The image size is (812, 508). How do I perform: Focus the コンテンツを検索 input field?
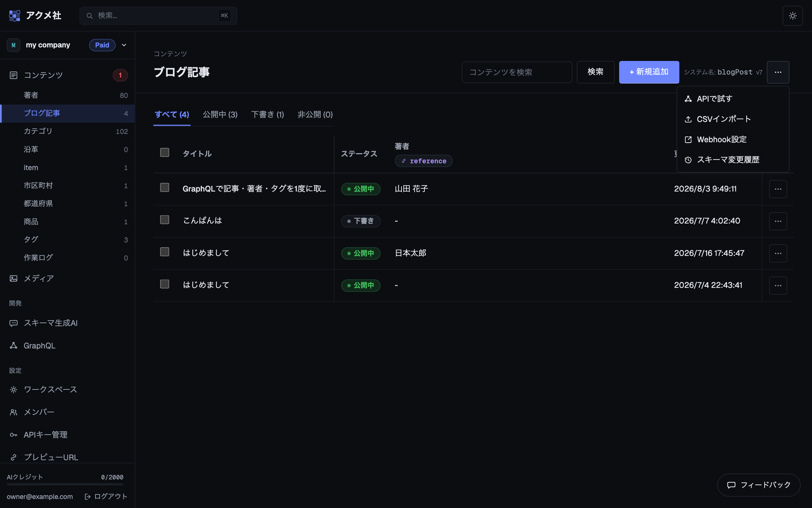click(x=517, y=72)
